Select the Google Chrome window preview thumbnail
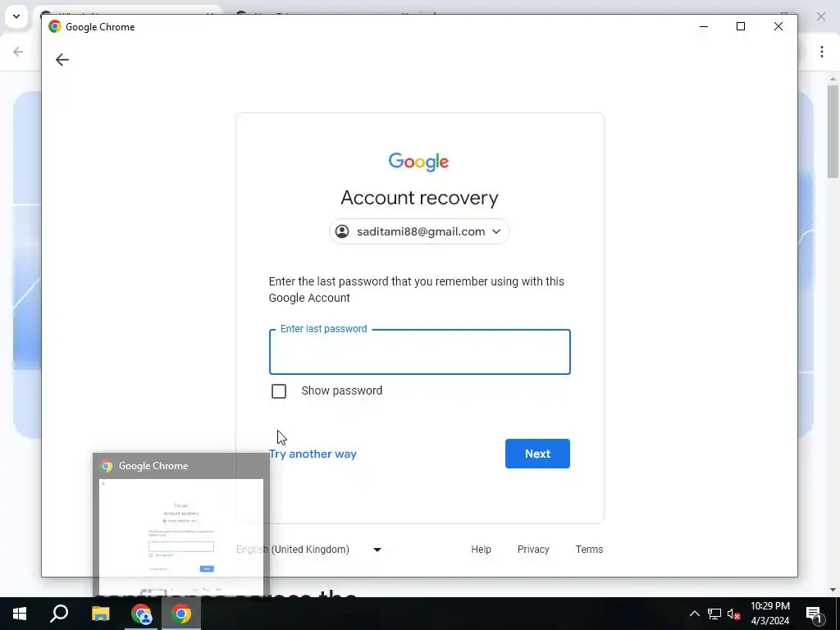 [181, 525]
